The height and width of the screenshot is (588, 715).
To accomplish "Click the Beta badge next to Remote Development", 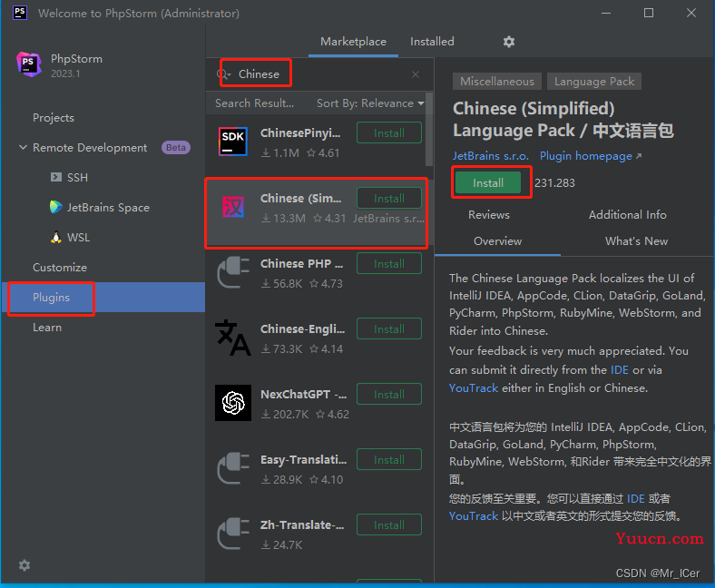I will [175, 147].
